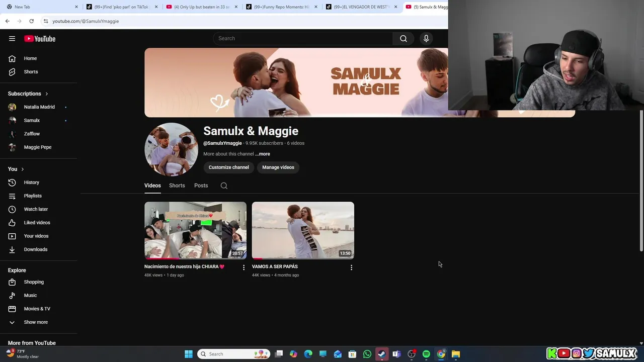The image size is (644, 362).
Task: Reload the page in browser toolbar
Action: pyautogui.click(x=31, y=21)
